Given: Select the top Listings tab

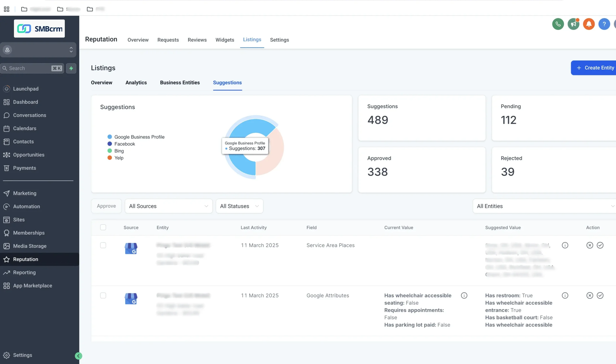Looking at the screenshot, I should pyautogui.click(x=252, y=39).
